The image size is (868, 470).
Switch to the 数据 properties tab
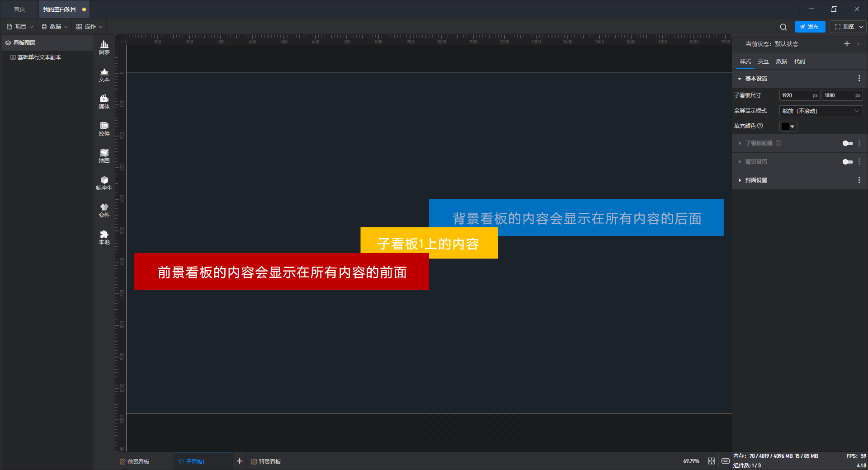[781, 61]
